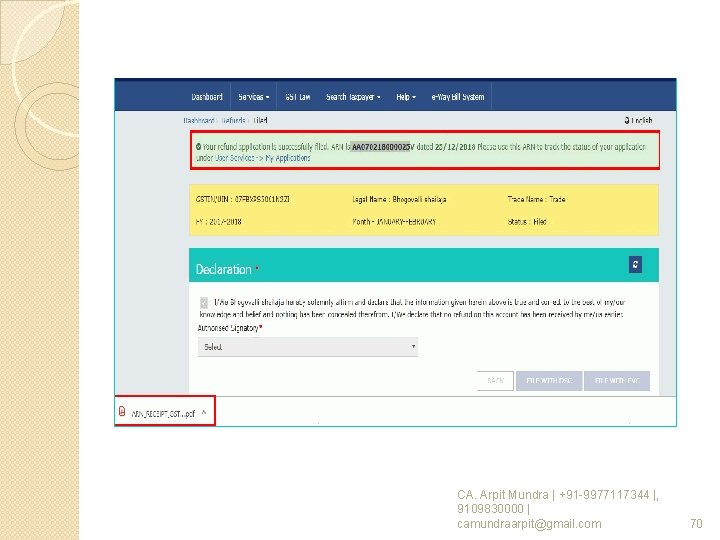The width and height of the screenshot is (720, 540).
Task: Expand the Help menu
Action: tap(406, 97)
